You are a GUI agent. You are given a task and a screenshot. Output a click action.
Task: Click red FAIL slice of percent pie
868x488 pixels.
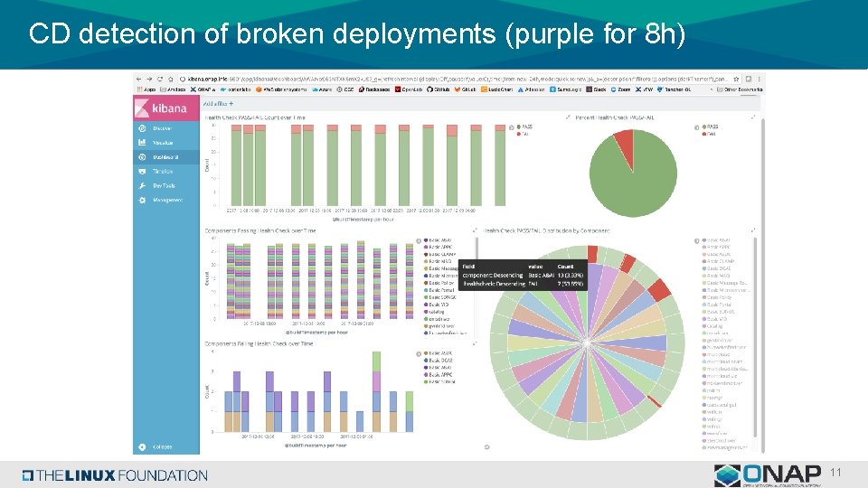click(625, 144)
